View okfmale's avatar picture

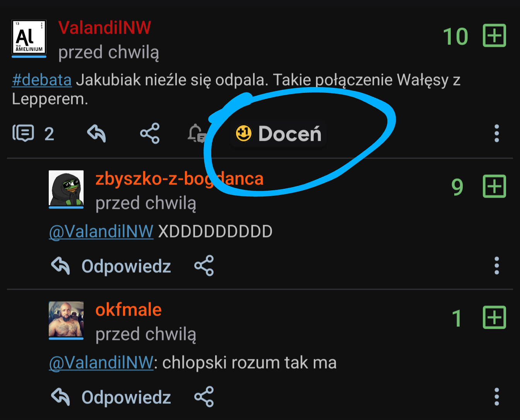66,319
